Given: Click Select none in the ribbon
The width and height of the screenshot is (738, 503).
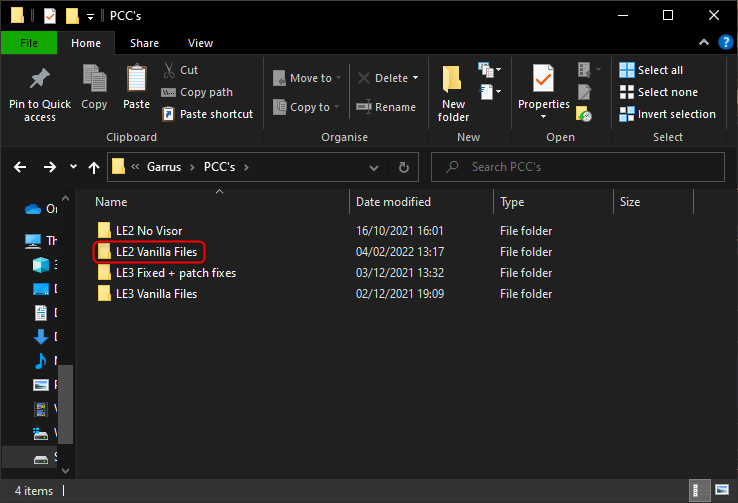Looking at the screenshot, I should click(x=659, y=92).
